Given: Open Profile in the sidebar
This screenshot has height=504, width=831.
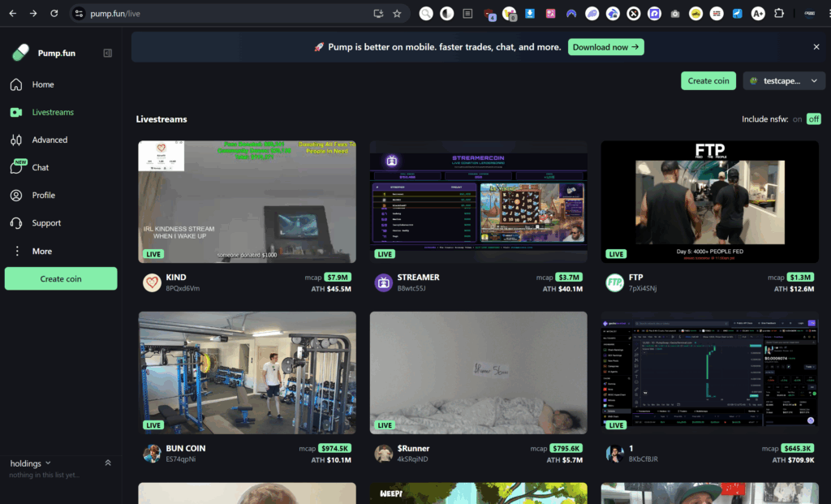Looking at the screenshot, I should pos(44,195).
